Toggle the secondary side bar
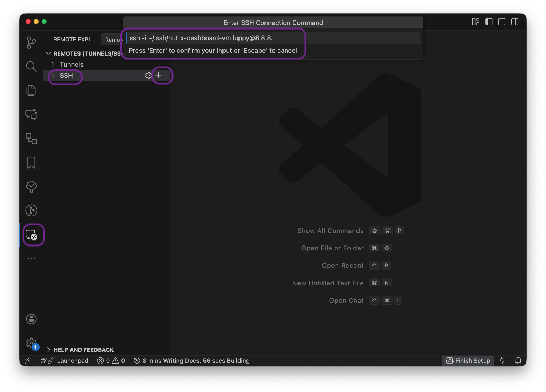The height and width of the screenshot is (392, 546). 515,22
